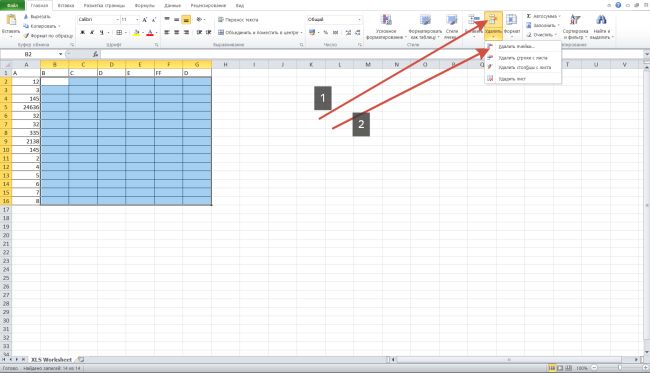The image size is (650, 373).
Task: Toggle center text horizontally
Action: pyautogui.click(x=176, y=32)
